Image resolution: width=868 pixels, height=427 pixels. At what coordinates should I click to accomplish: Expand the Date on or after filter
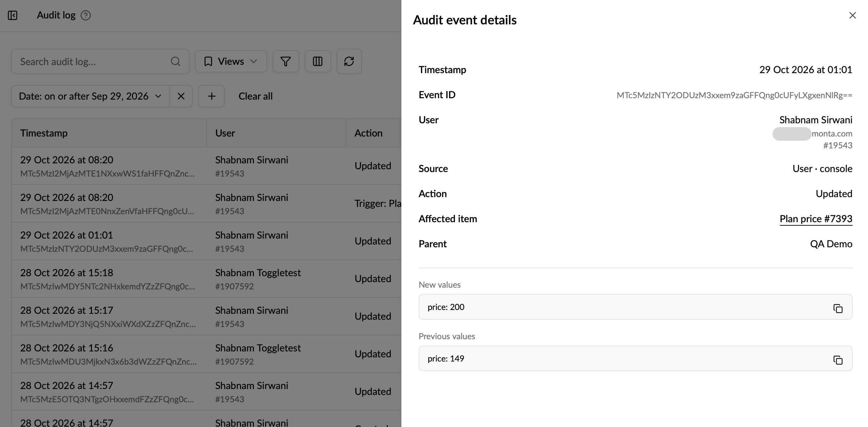pyautogui.click(x=91, y=96)
